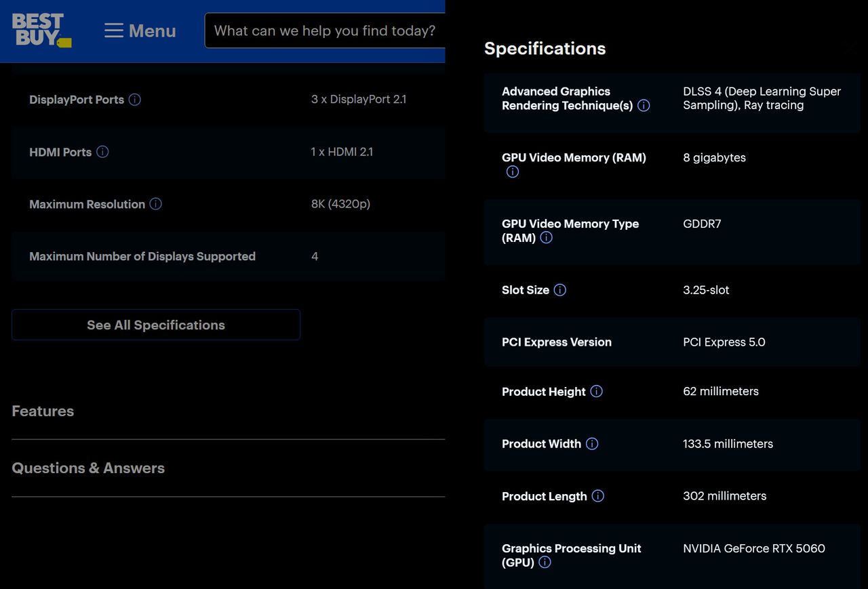Open info icon for GPU Video Memory Type (RAM)
Image resolution: width=868 pixels, height=589 pixels.
click(546, 238)
